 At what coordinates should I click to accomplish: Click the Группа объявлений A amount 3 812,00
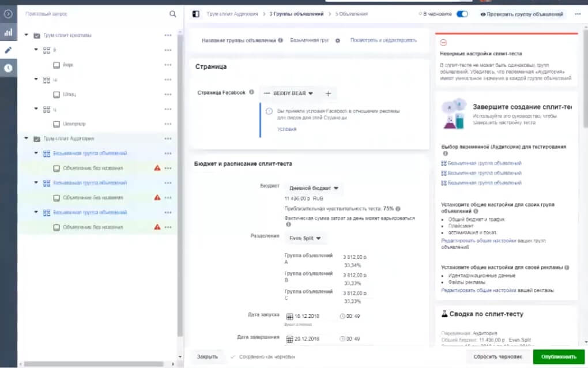pyautogui.click(x=355, y=257)
